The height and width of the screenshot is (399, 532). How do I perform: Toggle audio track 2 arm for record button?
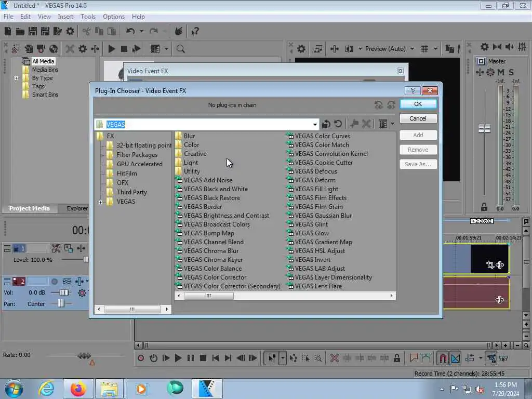tap(54, 282)
